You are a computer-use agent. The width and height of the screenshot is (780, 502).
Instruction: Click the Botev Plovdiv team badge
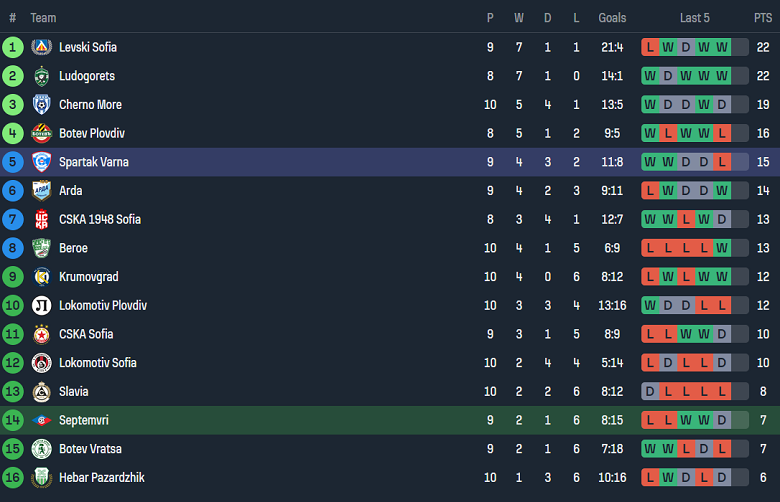[41, 133]
